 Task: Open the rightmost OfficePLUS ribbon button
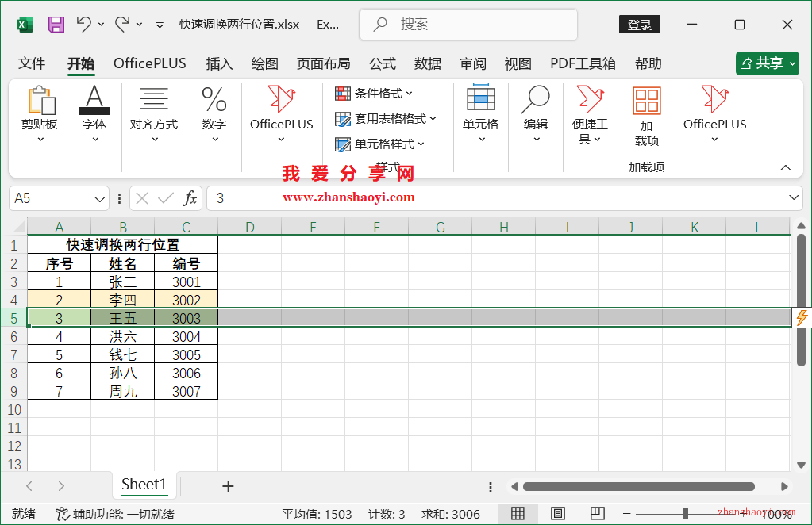(x=714, y=115)
